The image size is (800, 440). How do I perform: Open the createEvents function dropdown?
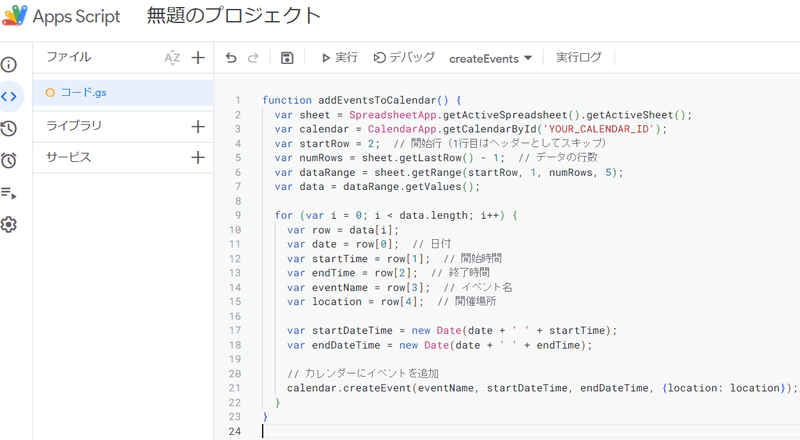(x=490, y=59)
